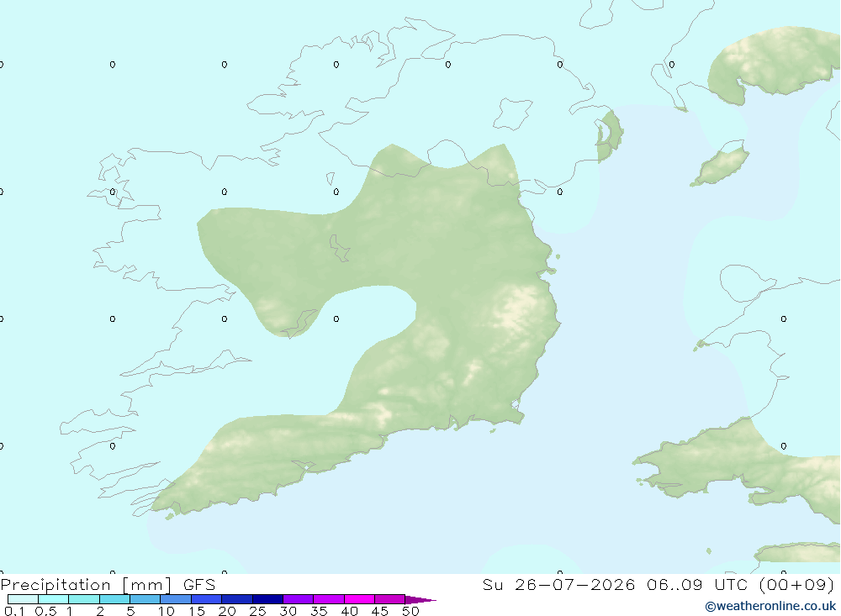Click the 20–25 mm legend swatch
The width and height of the screenshot is (841, 616).
point(237,599)
